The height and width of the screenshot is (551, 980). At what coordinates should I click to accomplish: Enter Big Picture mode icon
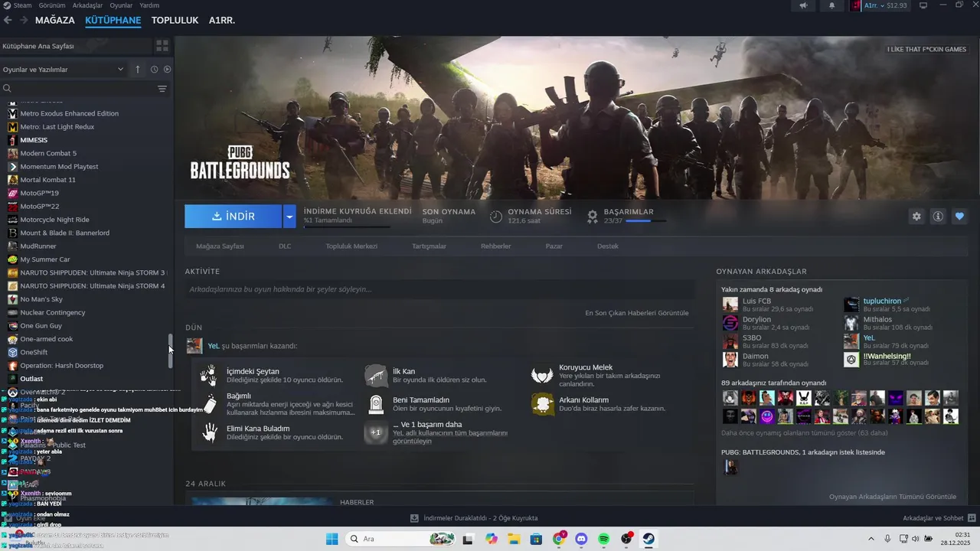click(923, 5)
